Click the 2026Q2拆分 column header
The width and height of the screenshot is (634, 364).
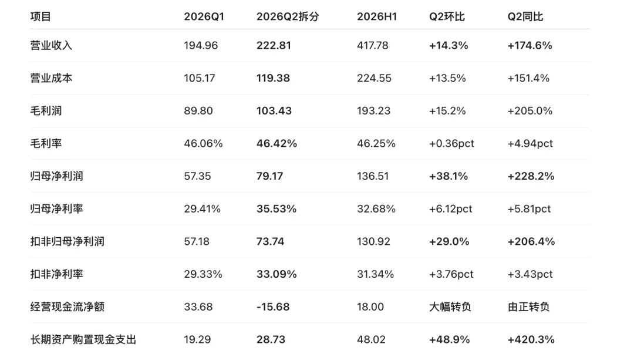click(x=288, y=16)
